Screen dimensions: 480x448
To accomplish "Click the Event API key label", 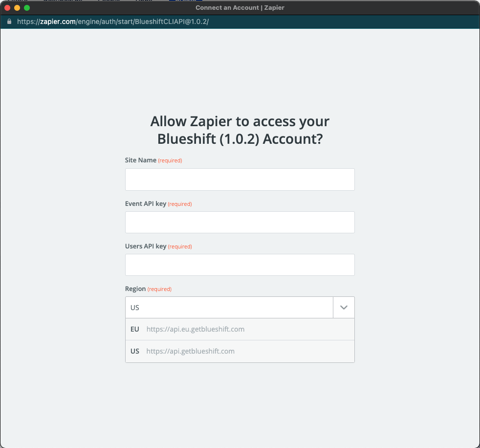I will (145, 203).
